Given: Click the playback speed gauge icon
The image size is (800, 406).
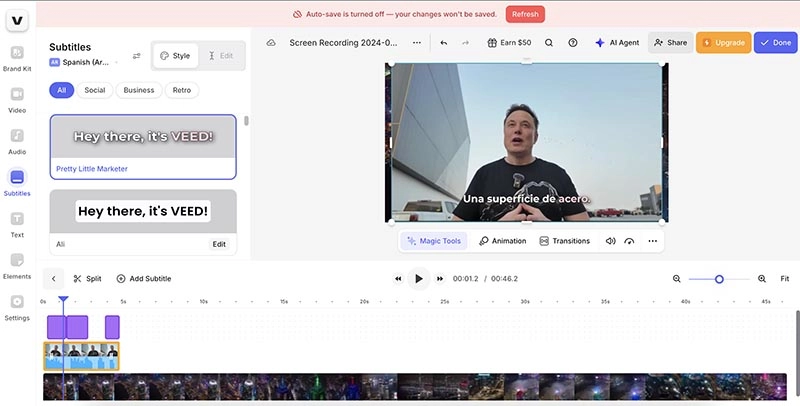Looking at the screenshot, I should click(629, 241).
